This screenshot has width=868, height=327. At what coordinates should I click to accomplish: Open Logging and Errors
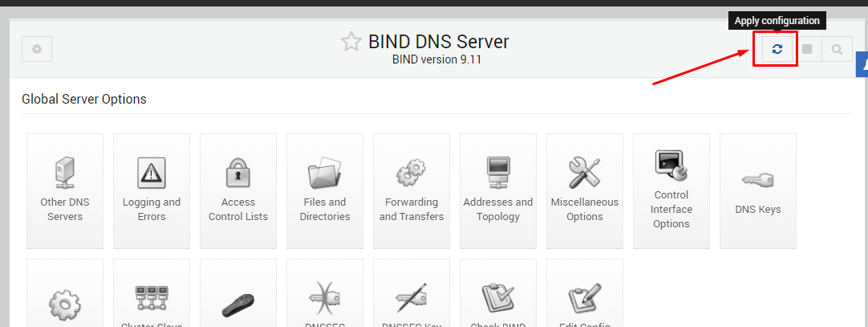(x=152, y=190)
